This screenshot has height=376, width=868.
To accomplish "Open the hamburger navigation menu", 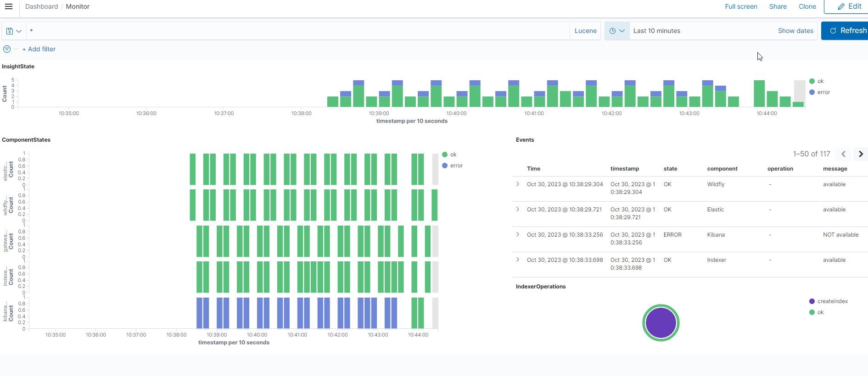I will pyautogui.click(x=9, y=6).
